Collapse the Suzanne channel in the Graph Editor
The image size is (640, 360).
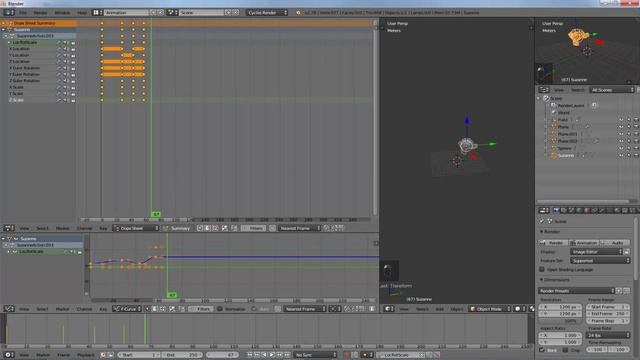pyautogui.click(x=4, y=238)
